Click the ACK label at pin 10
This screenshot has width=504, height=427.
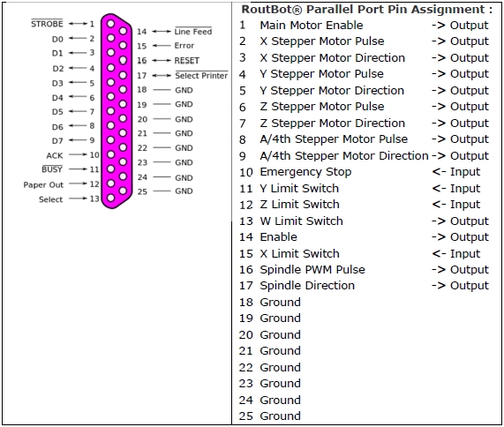click(x=55, y=155)
